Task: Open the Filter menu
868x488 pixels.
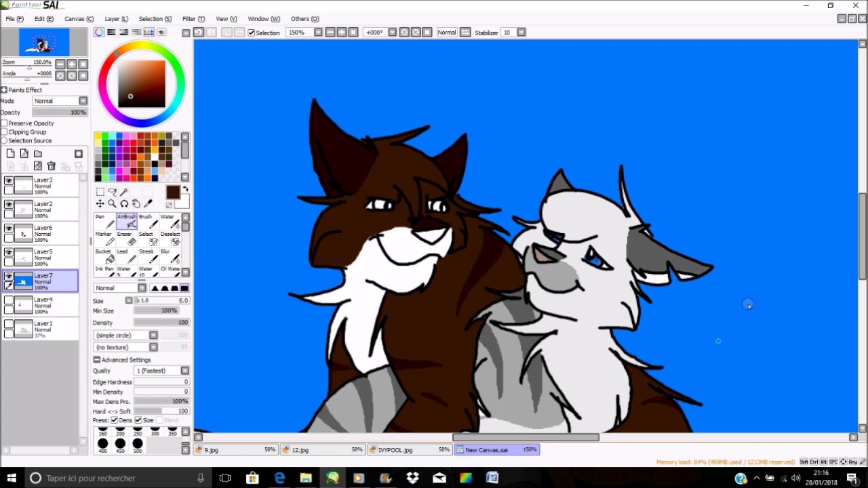Action: click(x=193, y=19)
